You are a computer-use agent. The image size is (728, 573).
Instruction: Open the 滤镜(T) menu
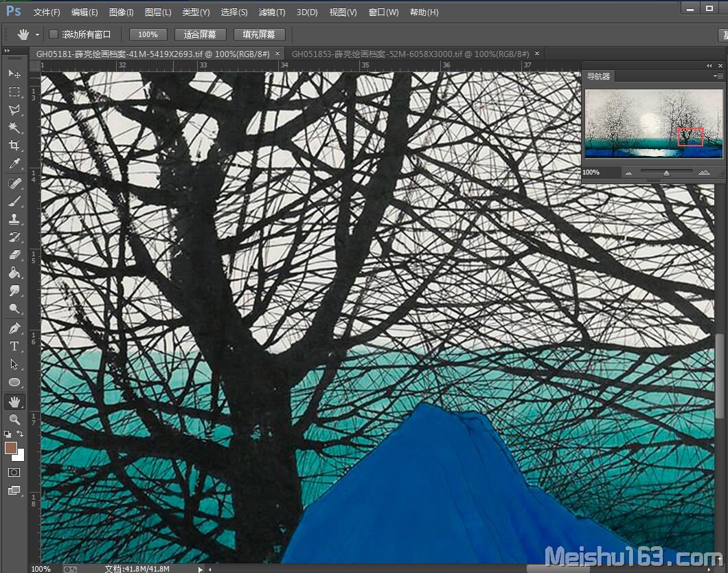pos(271,12)
